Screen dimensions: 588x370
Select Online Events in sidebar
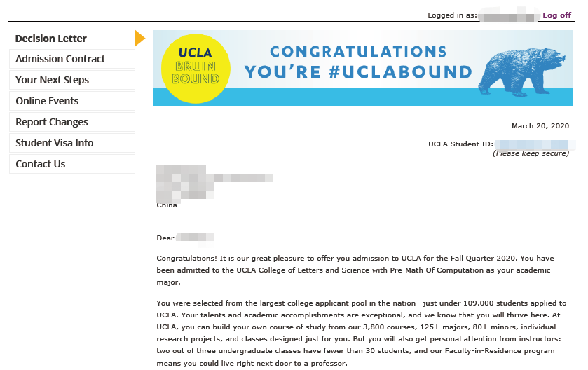click(72, 101)
